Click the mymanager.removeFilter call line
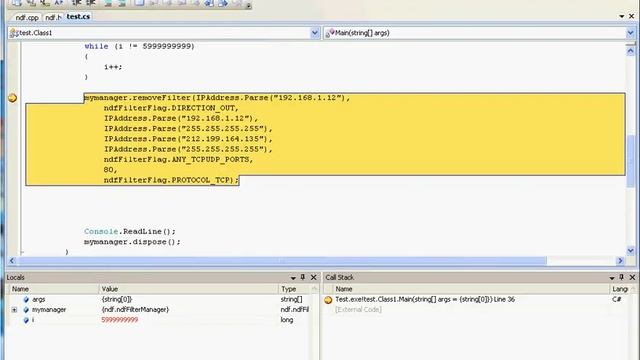 (217, 98)
